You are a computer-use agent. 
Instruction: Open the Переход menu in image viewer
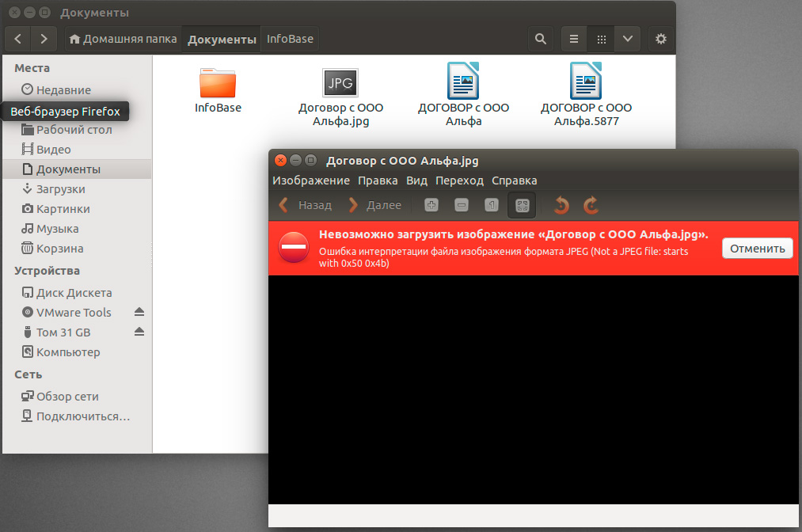459,180
